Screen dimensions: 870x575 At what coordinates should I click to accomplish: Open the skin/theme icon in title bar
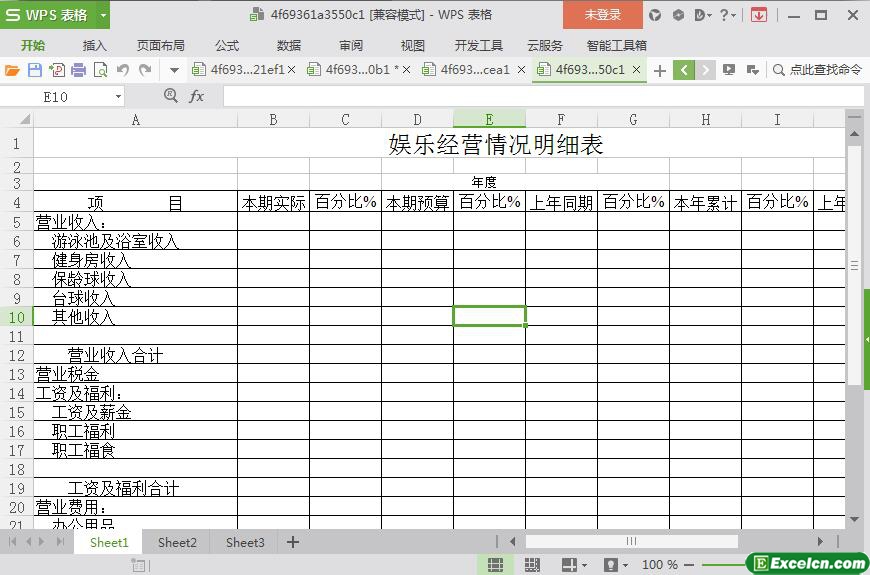655,15
